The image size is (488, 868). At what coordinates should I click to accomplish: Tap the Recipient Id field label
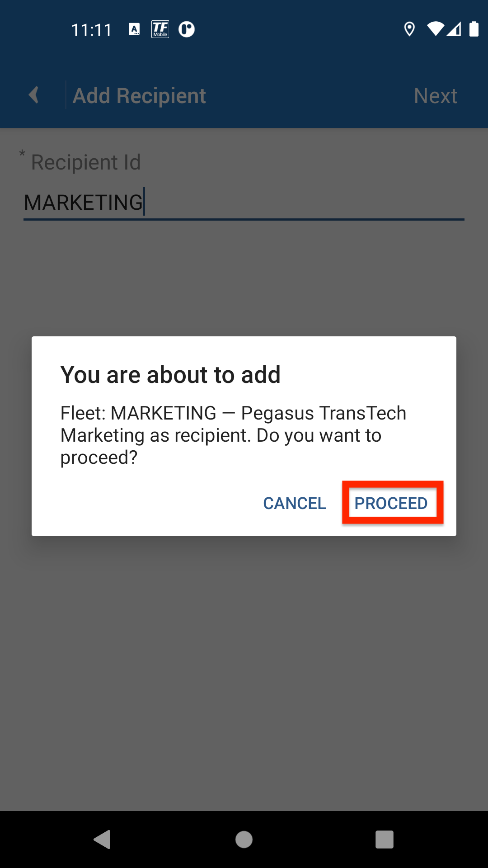85,162
